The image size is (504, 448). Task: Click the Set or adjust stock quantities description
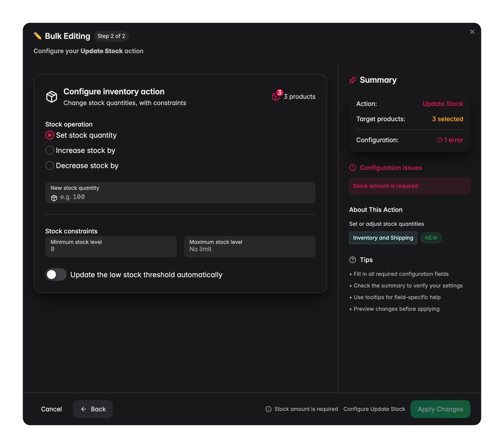click(386, 224)
